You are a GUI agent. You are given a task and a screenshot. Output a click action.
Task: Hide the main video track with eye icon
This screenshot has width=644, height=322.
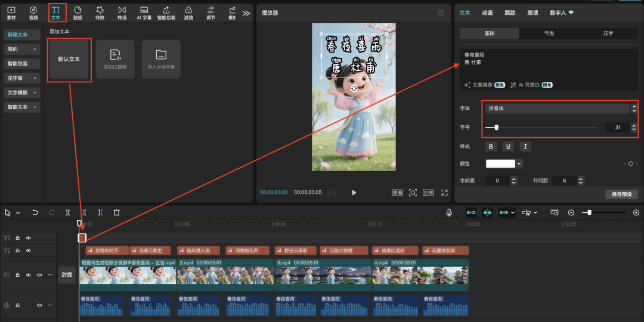tap(28, 275)
